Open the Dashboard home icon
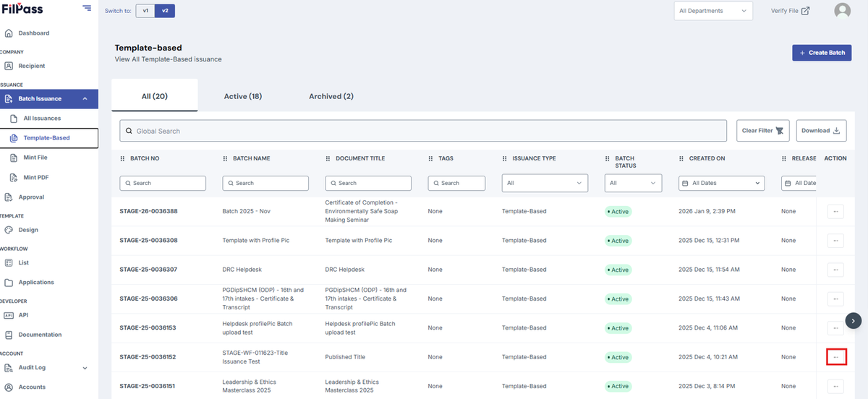The width and height of the screenshot is (868, 399). (9, 33)
